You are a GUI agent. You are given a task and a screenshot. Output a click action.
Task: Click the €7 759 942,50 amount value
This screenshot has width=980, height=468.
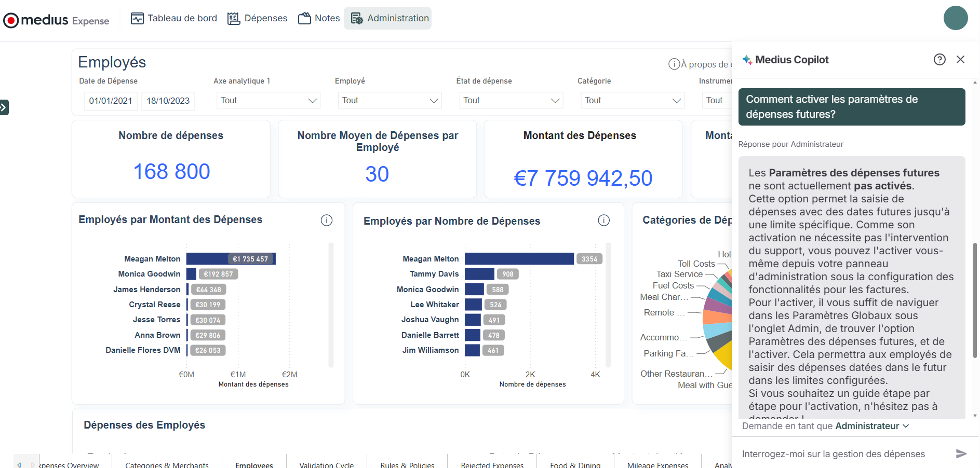(583, 178)
